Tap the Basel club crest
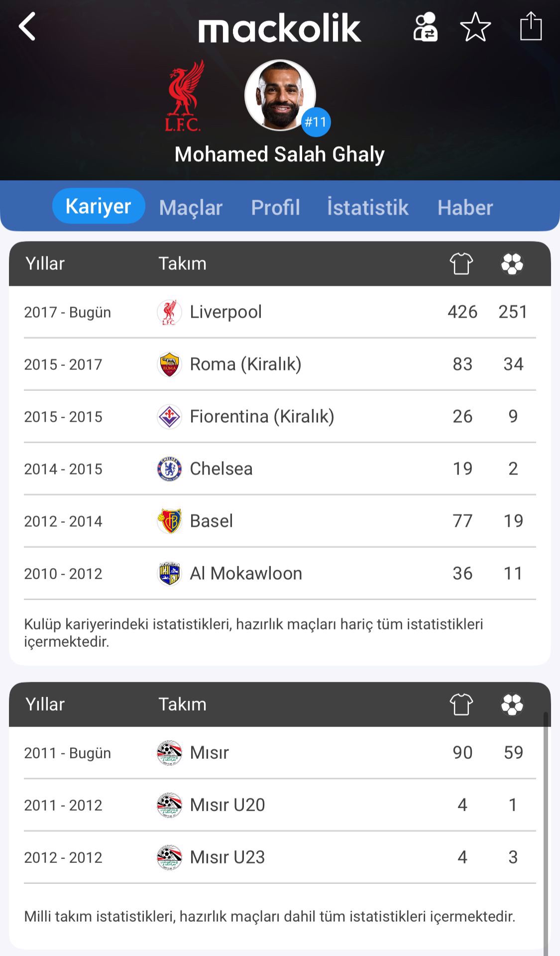 [x=169, y=521]
